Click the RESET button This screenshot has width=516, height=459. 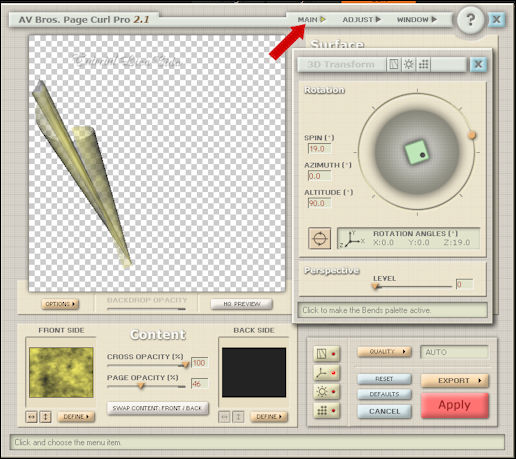pos(384,379)
